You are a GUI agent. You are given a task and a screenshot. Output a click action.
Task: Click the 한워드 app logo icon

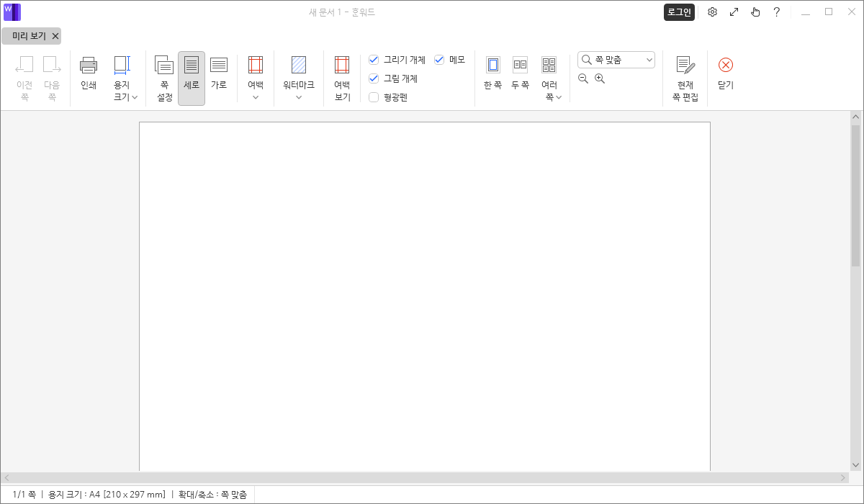pos(12,12)
